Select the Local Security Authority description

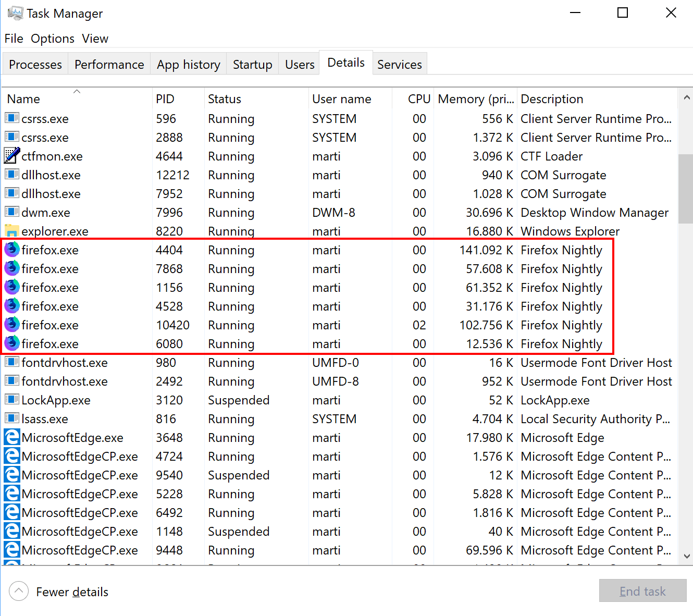coord(596,419)
